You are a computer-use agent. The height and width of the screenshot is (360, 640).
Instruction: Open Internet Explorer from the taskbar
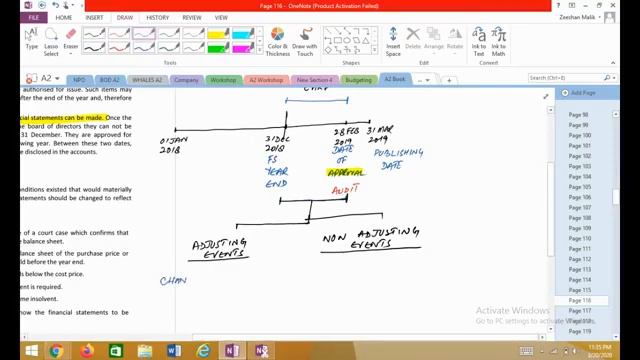[x=203, y=351]
